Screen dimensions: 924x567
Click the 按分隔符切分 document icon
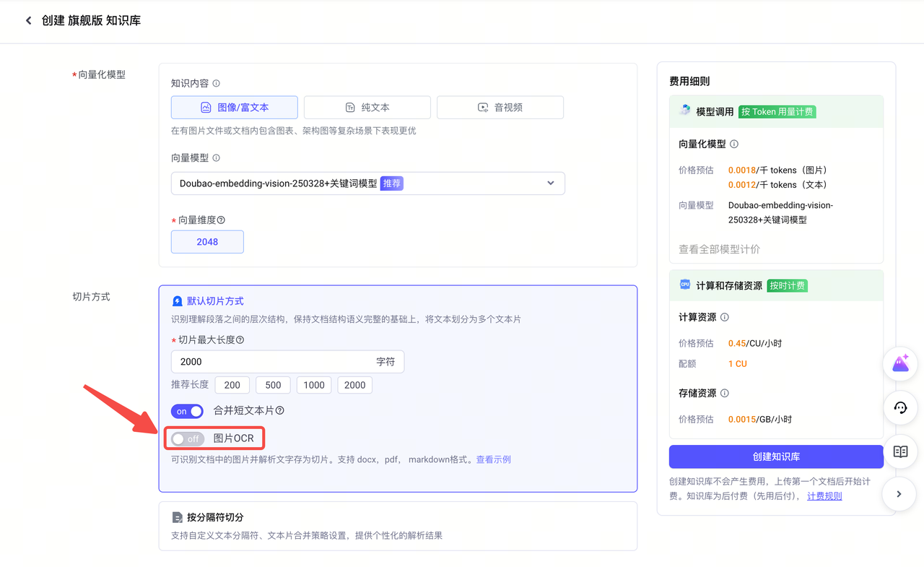tap(178, 518)
